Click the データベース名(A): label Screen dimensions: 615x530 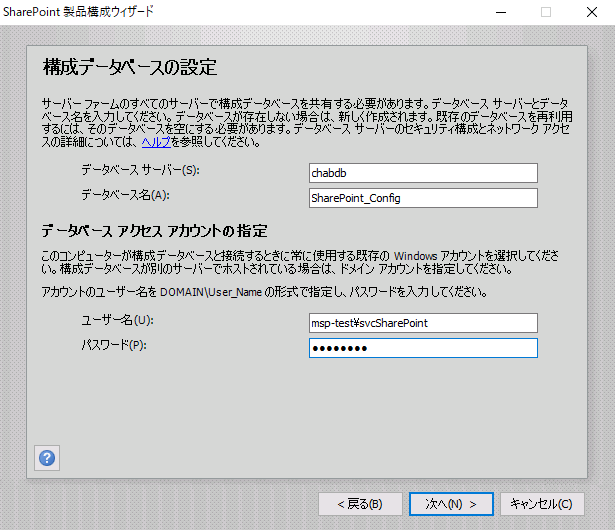(x=126, y=195)
